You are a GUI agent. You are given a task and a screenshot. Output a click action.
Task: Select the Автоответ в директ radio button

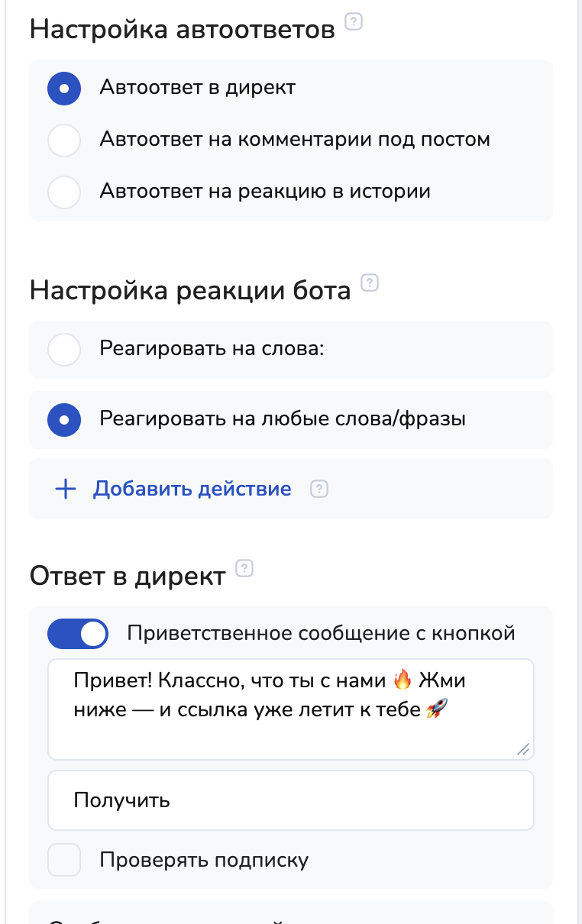(64, 88)
